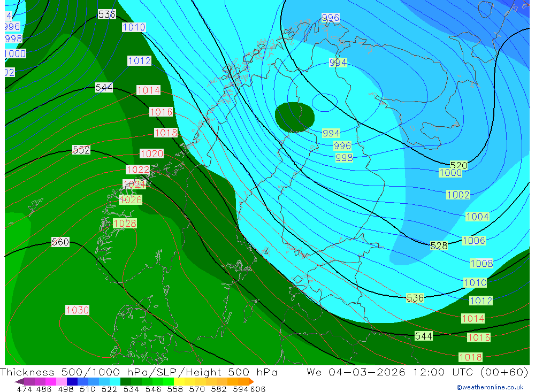Click the legend value 522
Screen dimensions: 535x392
click(109, 389)
